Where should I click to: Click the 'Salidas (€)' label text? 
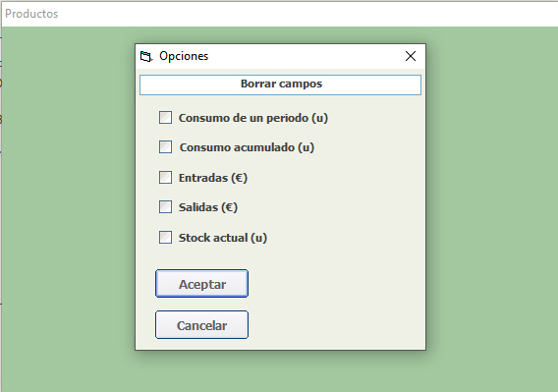coord(208,207)
